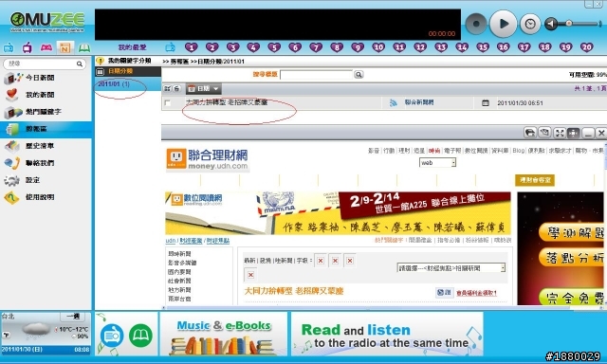Select favorite heart number 19
Image resolution: width=607 pixels, height=364 pixels.
[x=566, y=47]
